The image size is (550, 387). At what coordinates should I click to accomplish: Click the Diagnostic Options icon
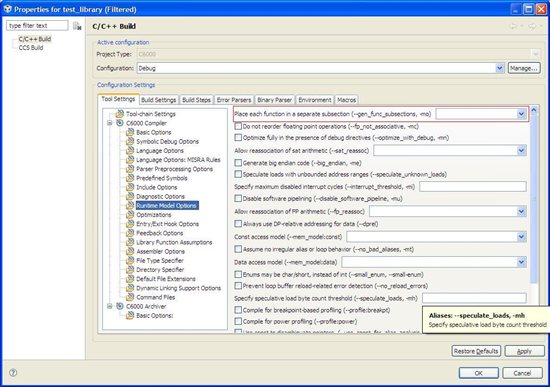tap(130, 196)
